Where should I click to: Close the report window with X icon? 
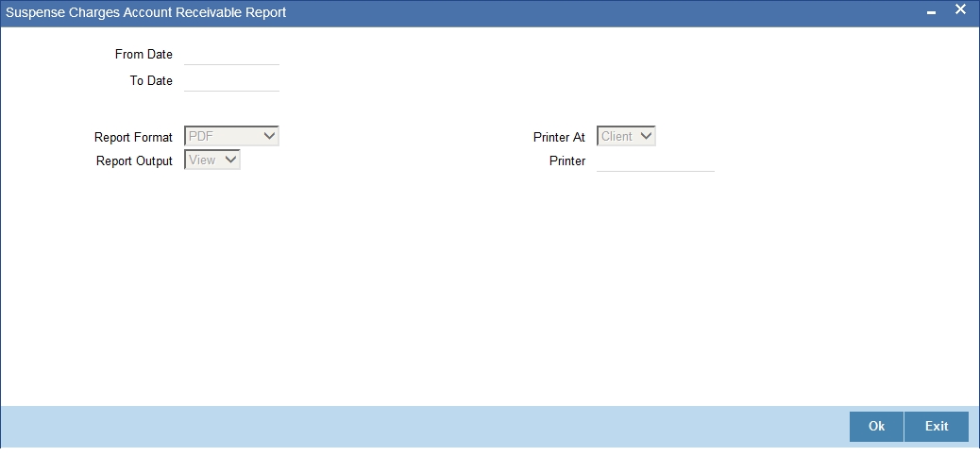(960, 10)
